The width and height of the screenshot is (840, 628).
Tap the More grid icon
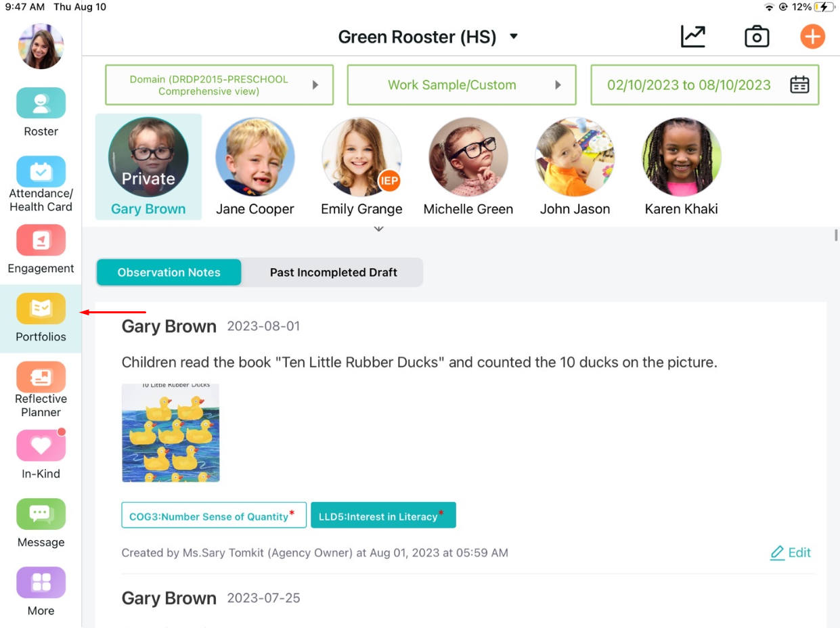pyautogui.click(x=41, y=582)
